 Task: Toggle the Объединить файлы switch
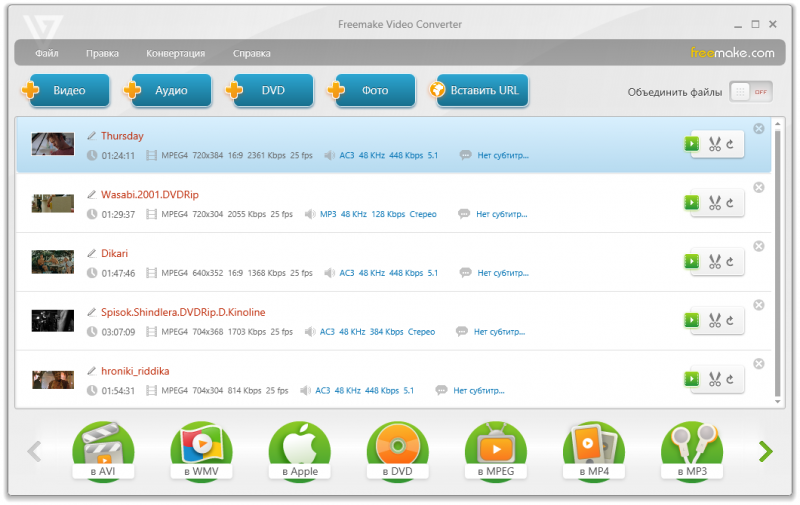751,92
